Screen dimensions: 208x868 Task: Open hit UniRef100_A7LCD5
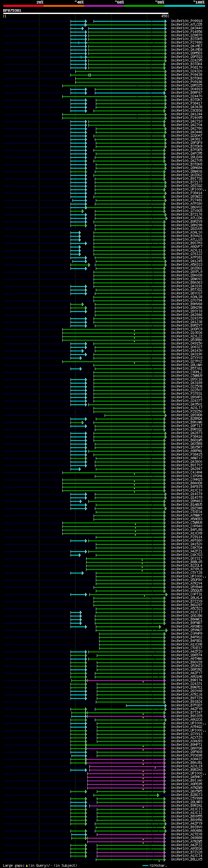coord(187,25)
